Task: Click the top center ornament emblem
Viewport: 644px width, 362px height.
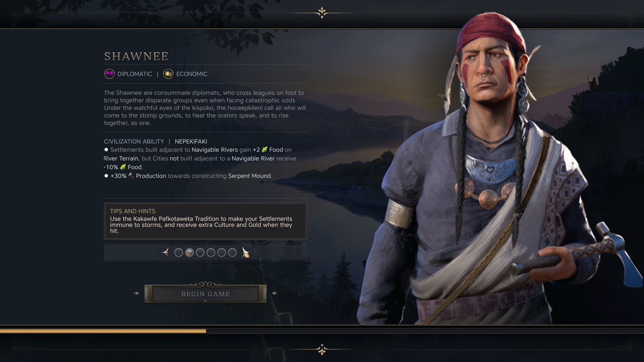Action: 322,13
